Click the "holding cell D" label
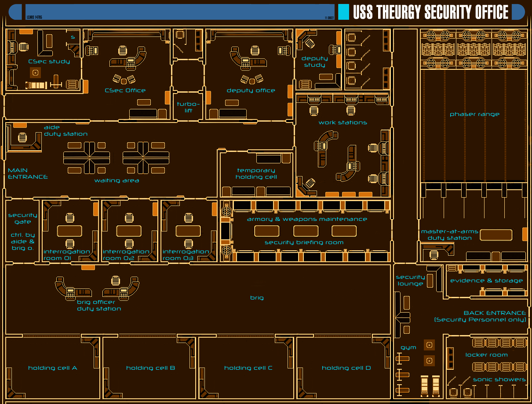This screenshot has height=404, width=532. click(346, 368)
